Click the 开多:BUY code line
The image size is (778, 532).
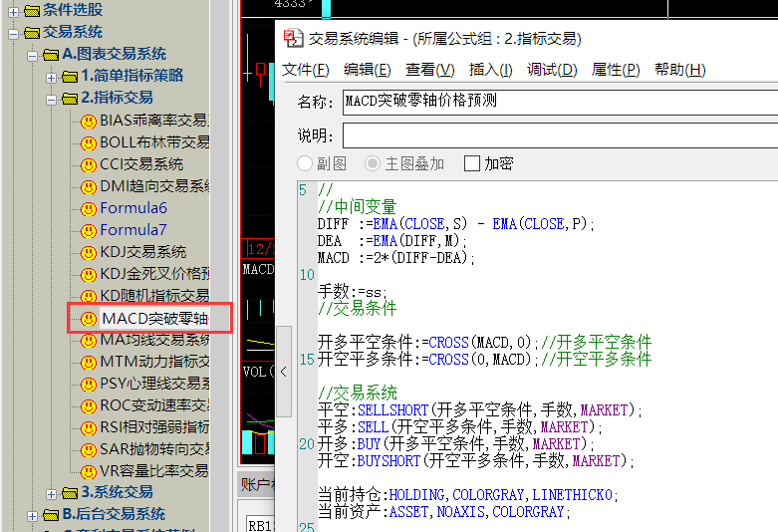455,443
